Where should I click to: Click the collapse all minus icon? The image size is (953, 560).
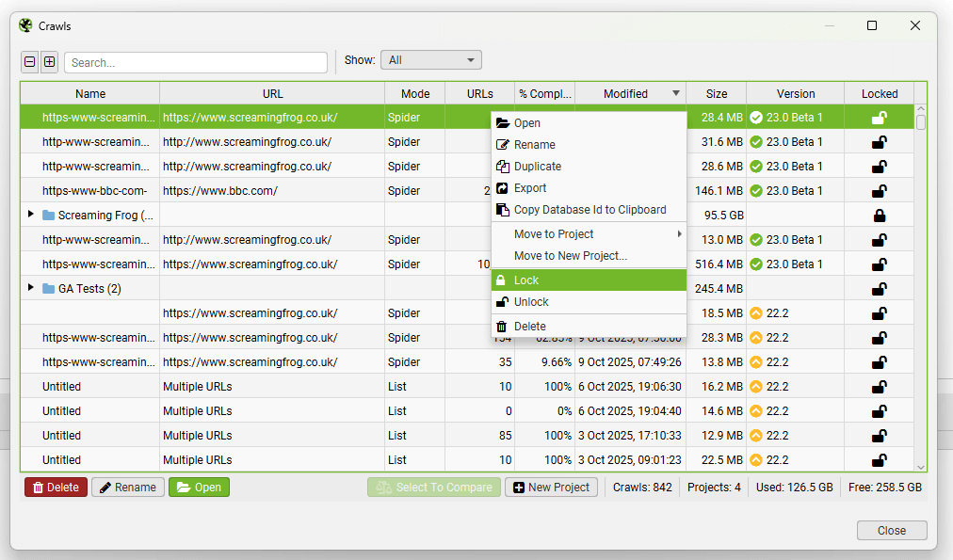pyautogui.click(x=29, y=62)
